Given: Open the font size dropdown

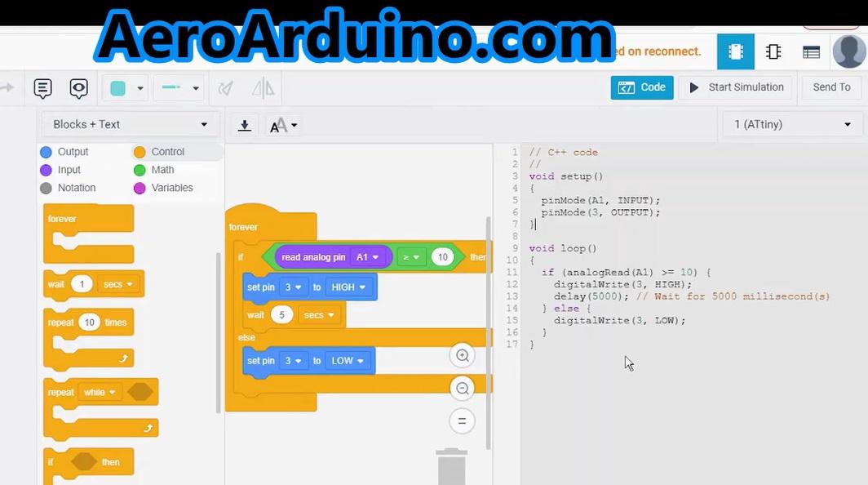Looking at the screenshot, I should coord(283,125).
